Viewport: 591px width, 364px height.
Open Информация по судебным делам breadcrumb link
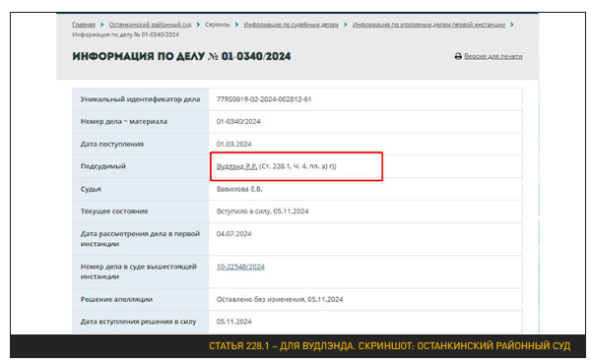[x=291, y=25]
